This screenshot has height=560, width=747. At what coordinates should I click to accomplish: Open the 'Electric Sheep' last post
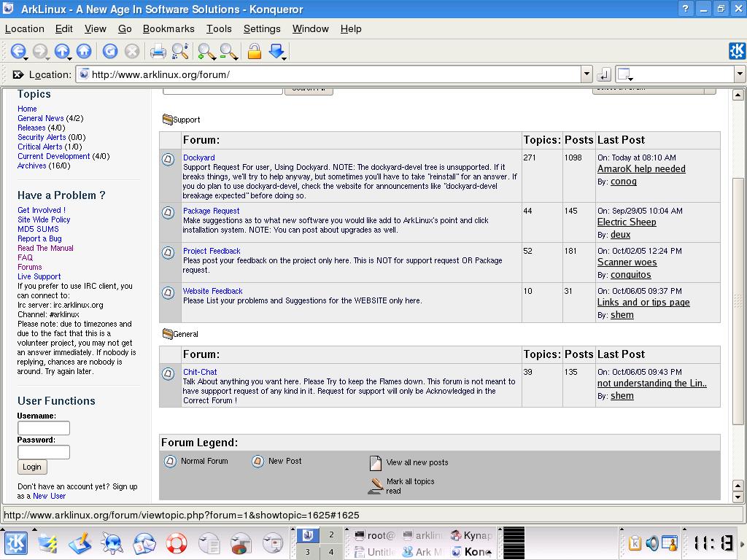pos(627,222)
